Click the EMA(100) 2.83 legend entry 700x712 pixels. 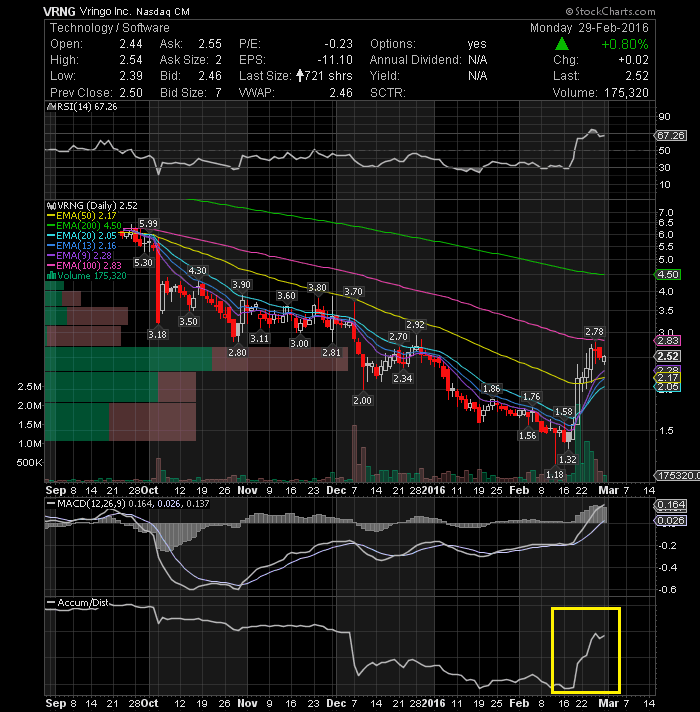[84, 266]
